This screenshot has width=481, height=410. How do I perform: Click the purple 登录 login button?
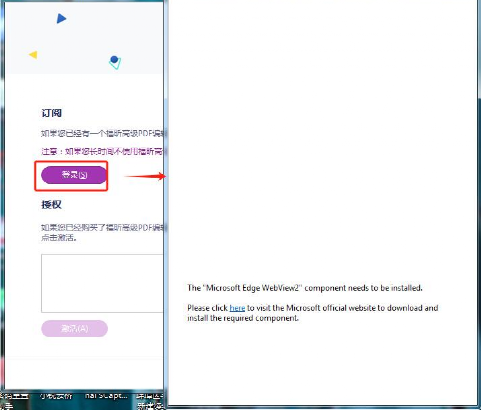coord(74,175)
